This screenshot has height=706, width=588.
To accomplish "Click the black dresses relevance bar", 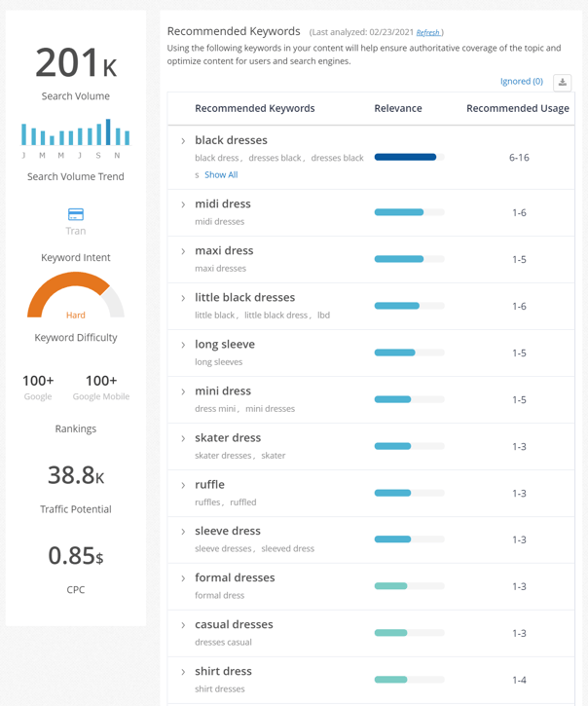I will tap(409, 157).
